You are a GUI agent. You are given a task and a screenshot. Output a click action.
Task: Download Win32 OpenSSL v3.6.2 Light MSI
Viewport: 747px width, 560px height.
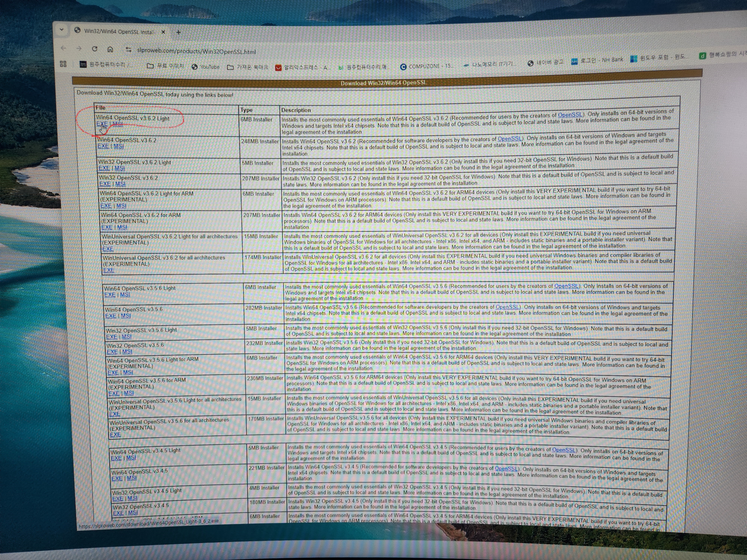click(x=120, y=168)
